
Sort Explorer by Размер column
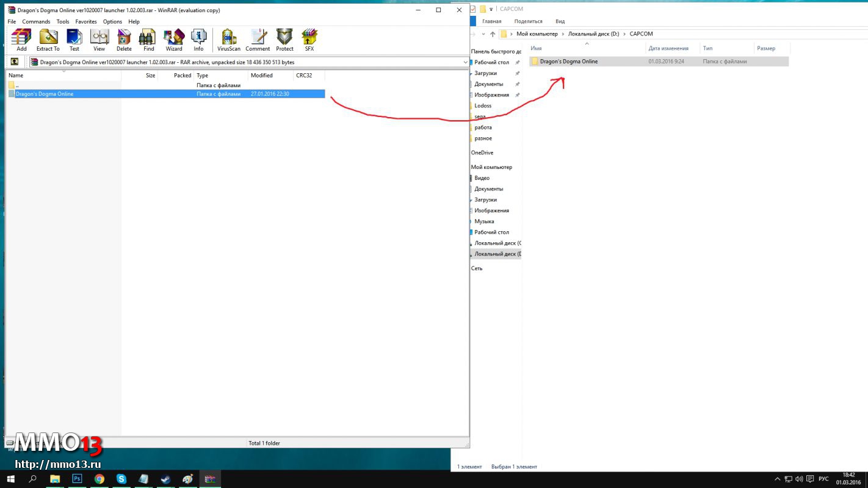772,48
